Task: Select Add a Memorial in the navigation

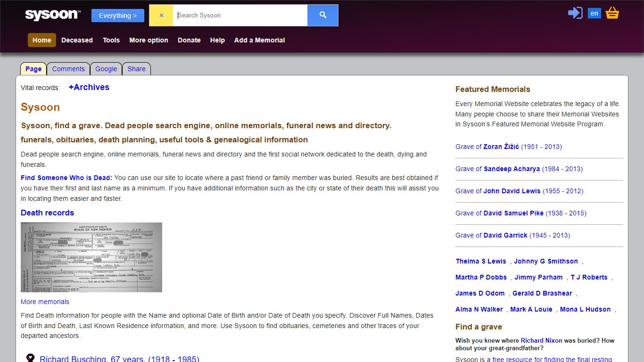Action: point(259,40)
